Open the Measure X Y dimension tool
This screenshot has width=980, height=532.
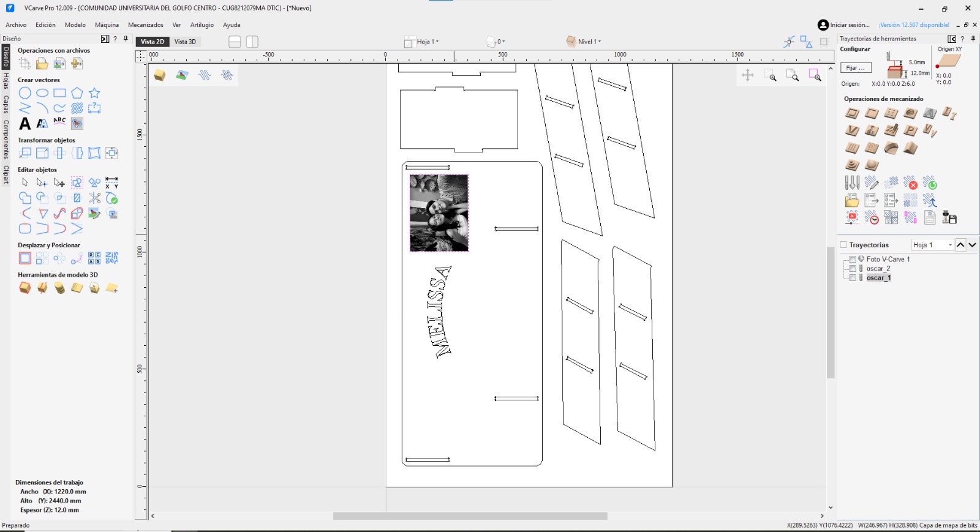pyautogui.click(x=111, y=182)
